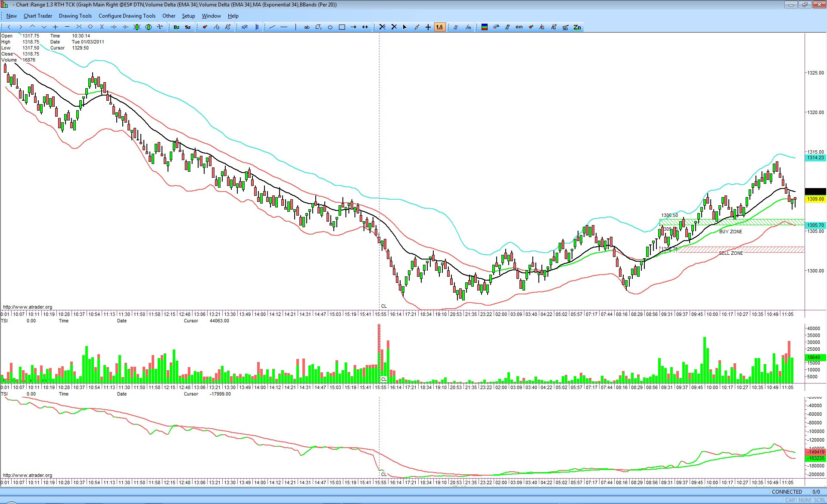The height and width of the screenshot is (504, 827).
Task: Toggle the Bz buy zone button
Action: pyautogui.click(x=177, y=27)
